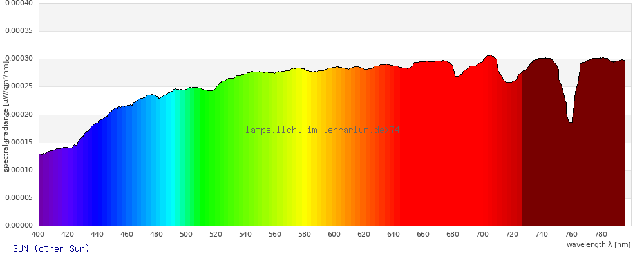Viewport: 644px width, 258px height.
Task: Click the x-axis tick label 660
Action: (x=423, y=235)
